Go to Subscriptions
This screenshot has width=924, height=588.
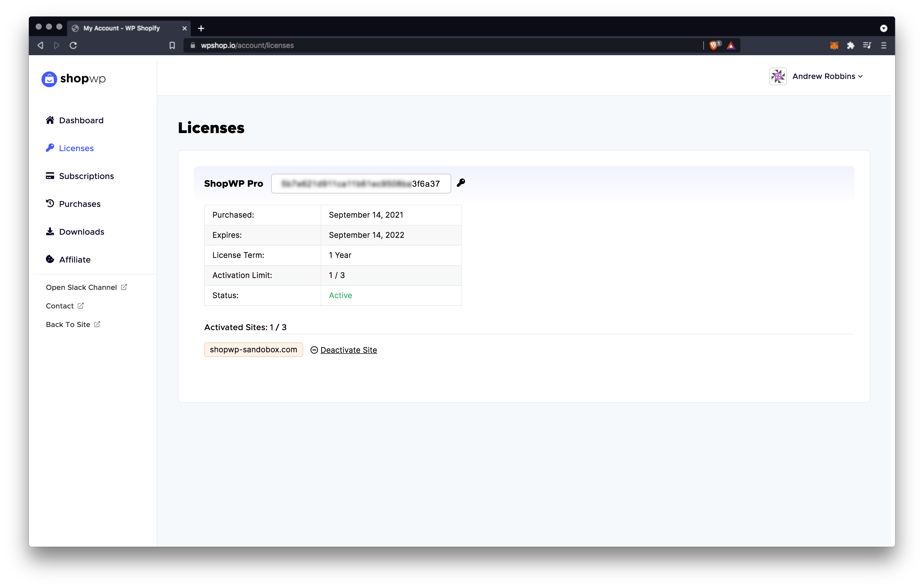point(86,176)
